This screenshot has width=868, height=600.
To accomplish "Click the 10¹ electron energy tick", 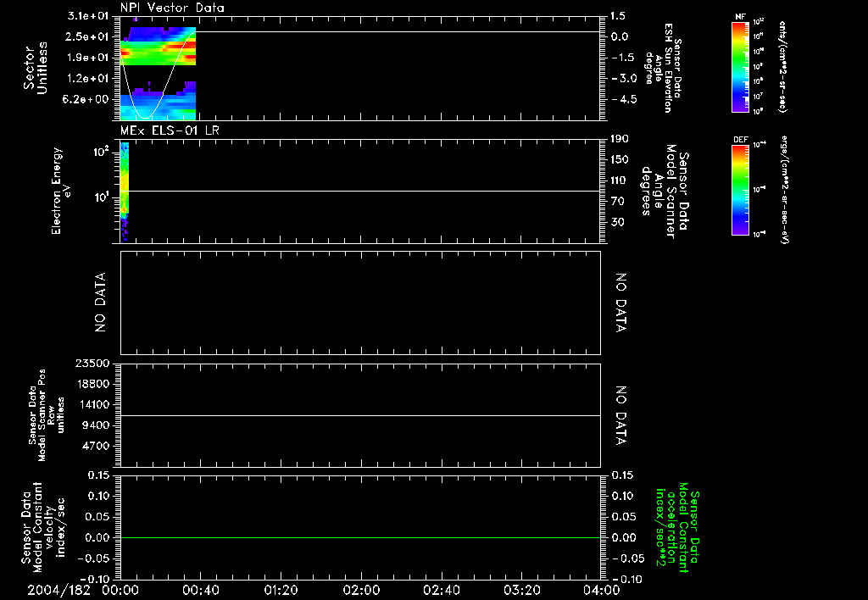I will click(x=102, y=197).
